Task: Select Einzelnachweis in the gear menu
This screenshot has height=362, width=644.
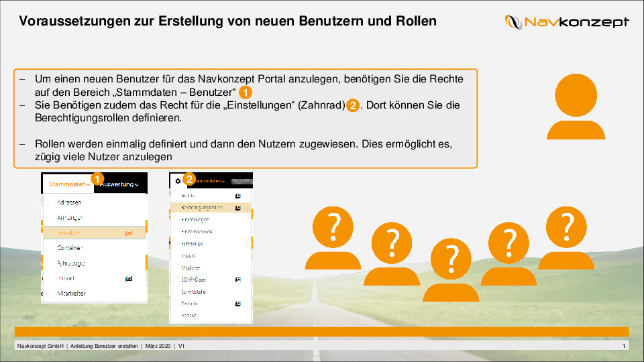Action: coord(197,231)
